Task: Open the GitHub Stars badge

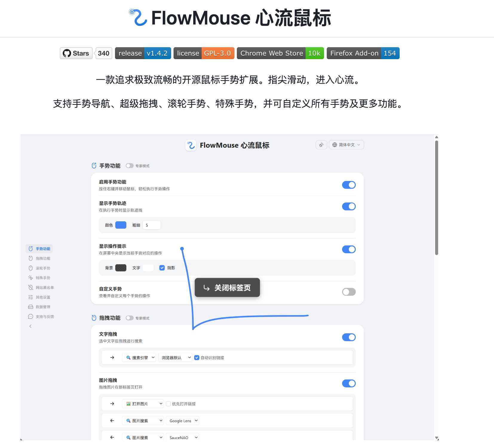Action: 76,53
